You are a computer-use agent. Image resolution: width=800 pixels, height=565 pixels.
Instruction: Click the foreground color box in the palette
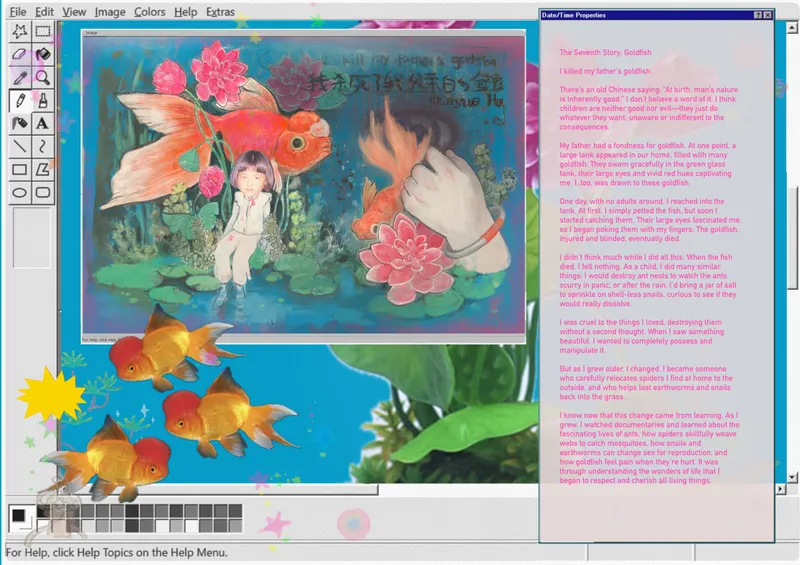click(x=18, y=515)
